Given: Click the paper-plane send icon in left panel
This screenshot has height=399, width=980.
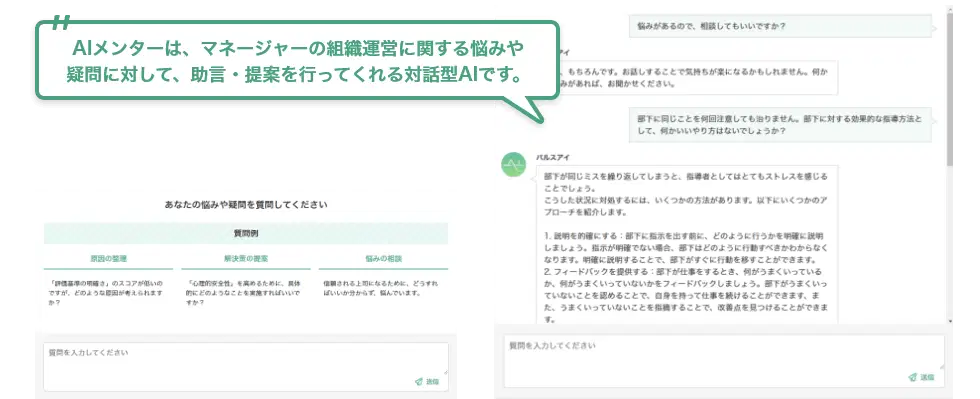Looking at the screenshot, I should click(x=418, y=381).
